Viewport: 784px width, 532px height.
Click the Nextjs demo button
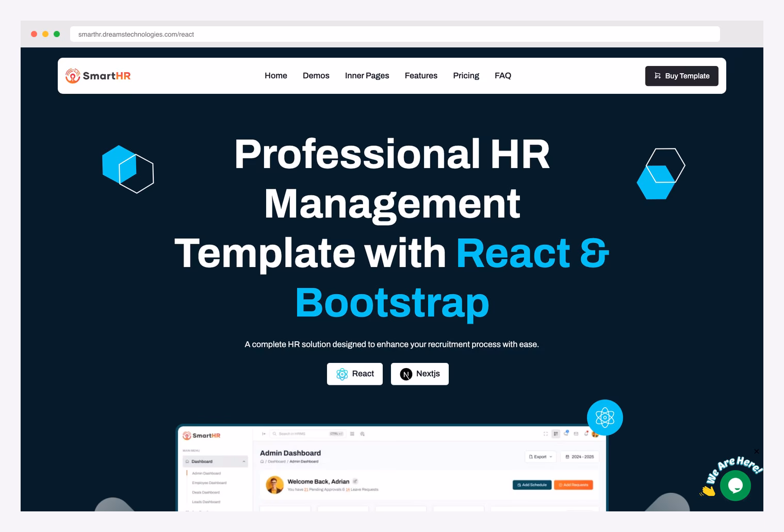pos(420,374)
